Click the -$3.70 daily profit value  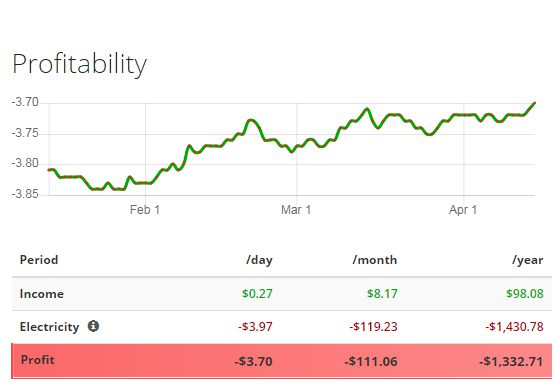pos(253,361)
